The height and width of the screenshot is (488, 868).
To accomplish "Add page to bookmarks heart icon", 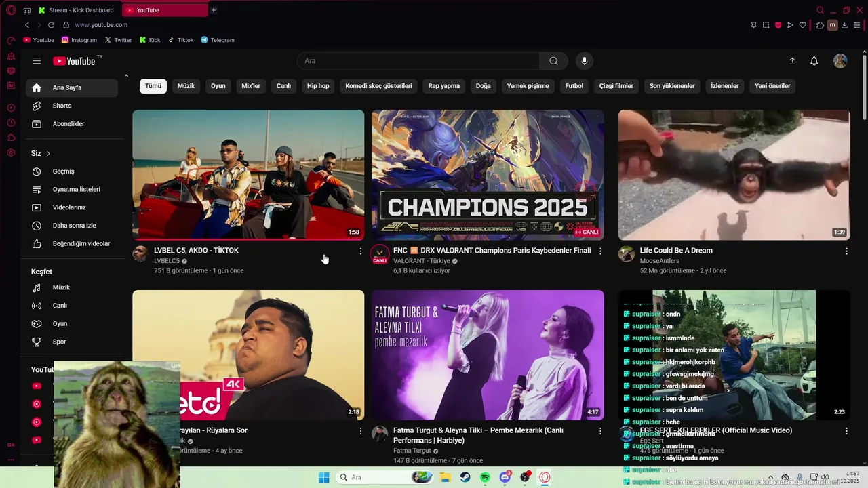I will tap(803, 25).
